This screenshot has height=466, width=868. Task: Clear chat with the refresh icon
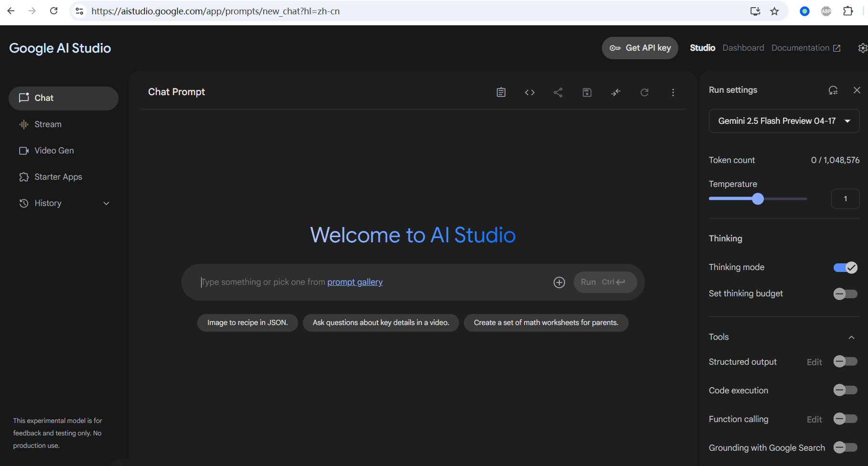(644, 92)
